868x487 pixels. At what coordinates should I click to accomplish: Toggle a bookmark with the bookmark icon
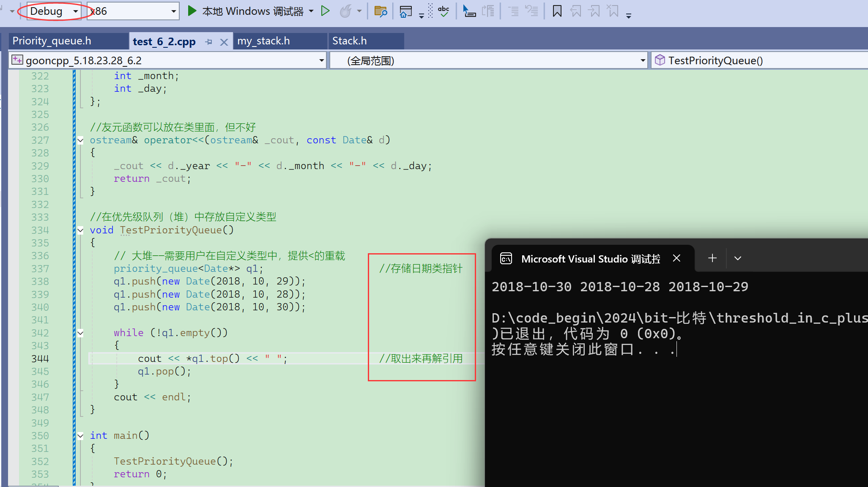tap(557, 11)
